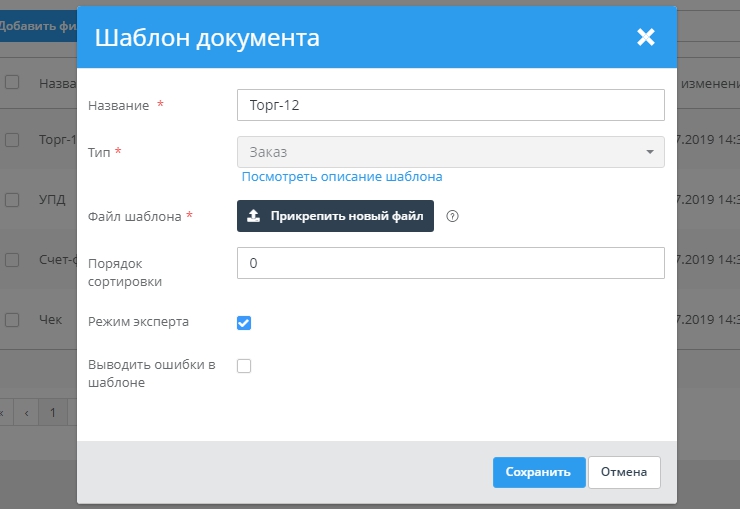
Task: Go to previous page in pagination
Action: [26, 411]
